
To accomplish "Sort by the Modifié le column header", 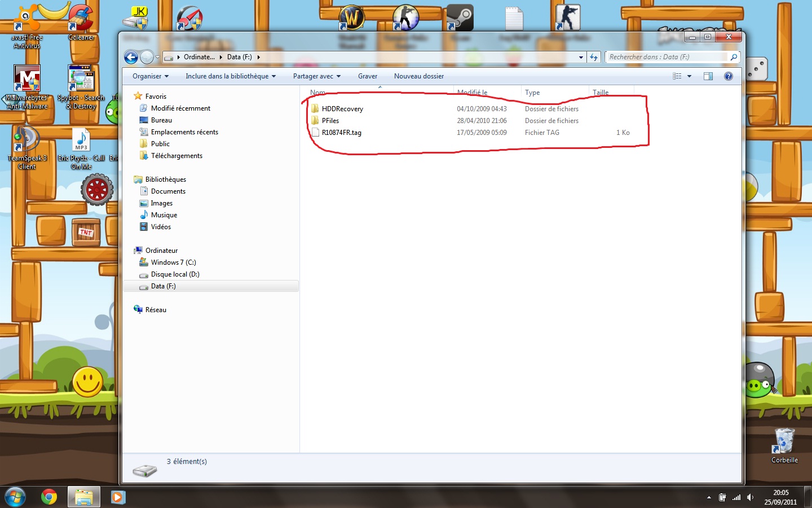I will point(472,92).
